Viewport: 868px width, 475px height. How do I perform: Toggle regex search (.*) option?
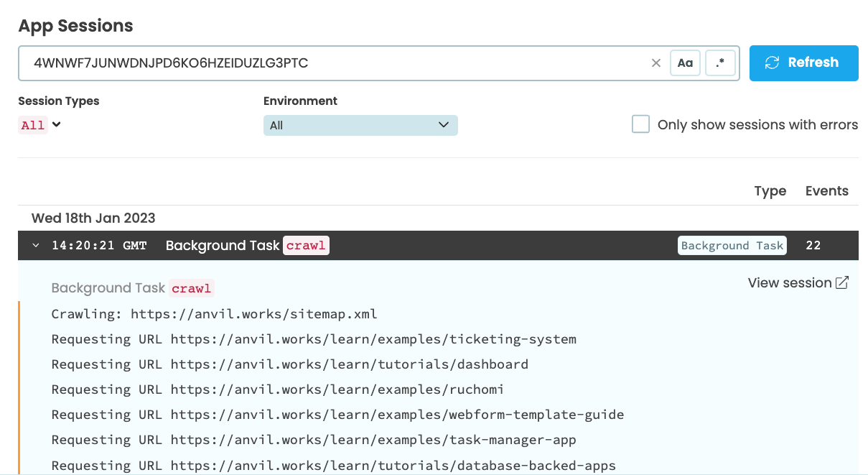(x=720, y=63)
